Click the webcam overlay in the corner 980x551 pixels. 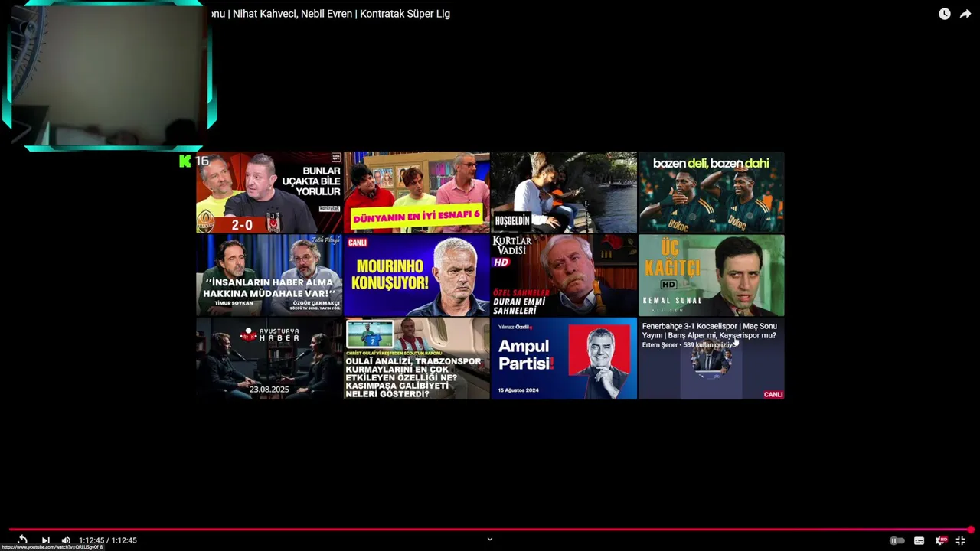[x=109, y=75]
